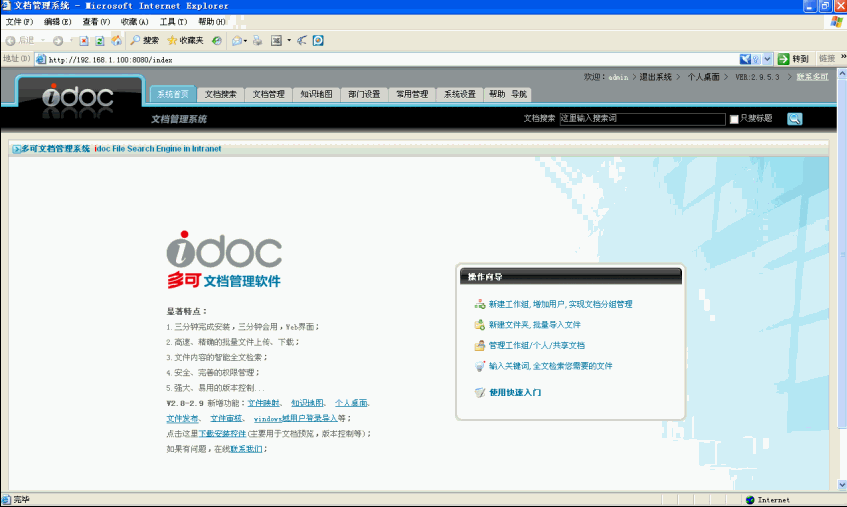Switch to the 文档搜索 tab
Image resolution: width=847 pixels, height=507 pixels.
click(220, 94)
